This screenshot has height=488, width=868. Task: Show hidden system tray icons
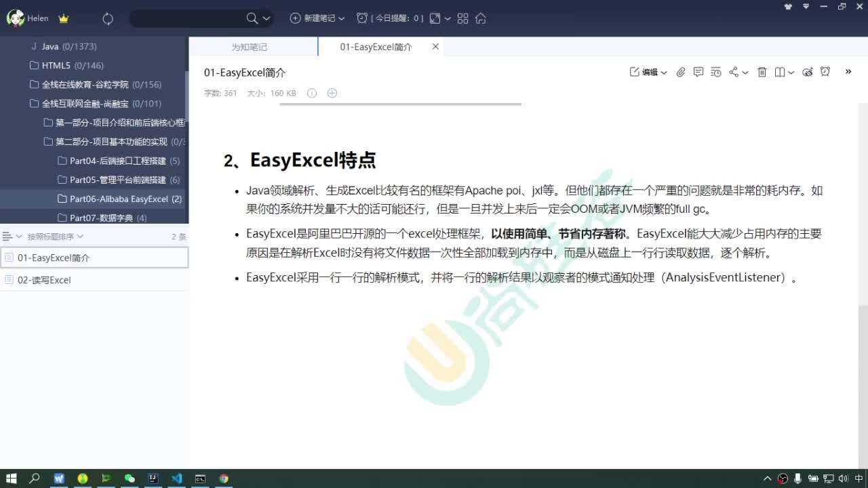point(768,479)
